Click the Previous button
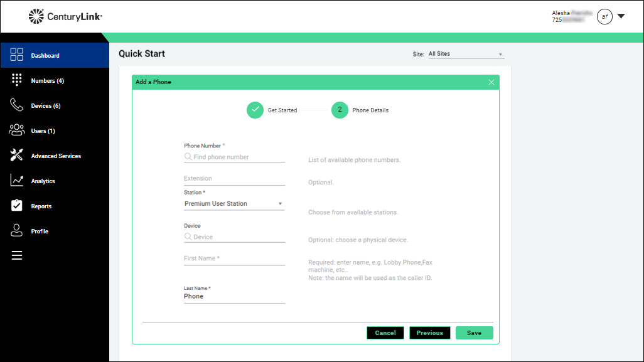Screen dimensions: 644x362 (429, 333)
